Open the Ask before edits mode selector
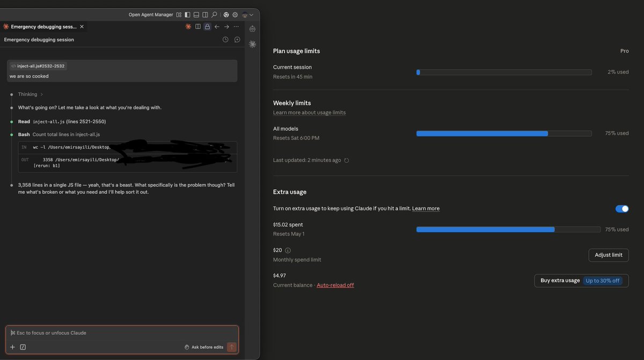This screenshot has height=360, width=644. point(204,347)
